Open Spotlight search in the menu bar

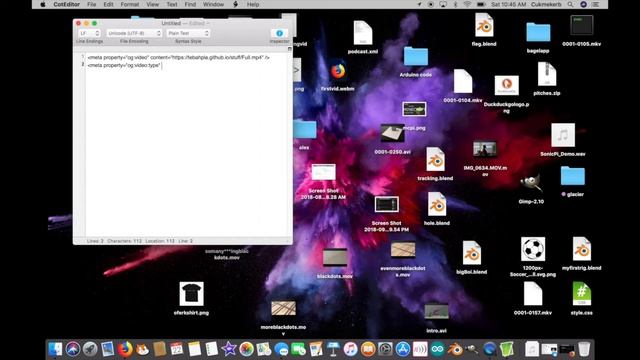click(570, 4)
